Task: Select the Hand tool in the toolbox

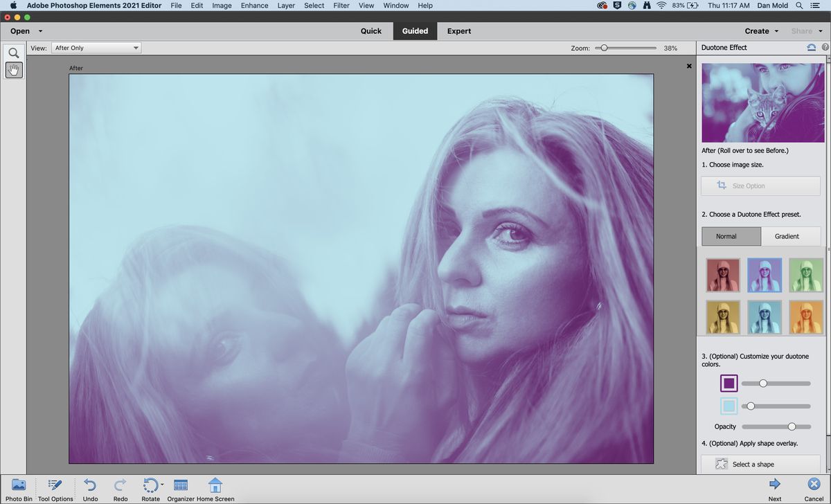Action: (x=14, y=70)
